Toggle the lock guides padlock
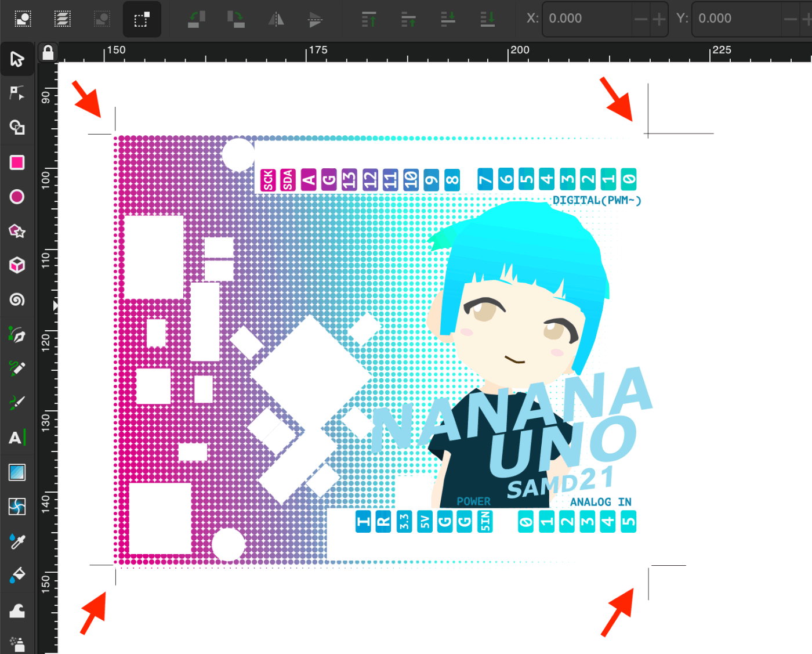Viewport: 812px width, 654px height. click(x=48, y=53)
